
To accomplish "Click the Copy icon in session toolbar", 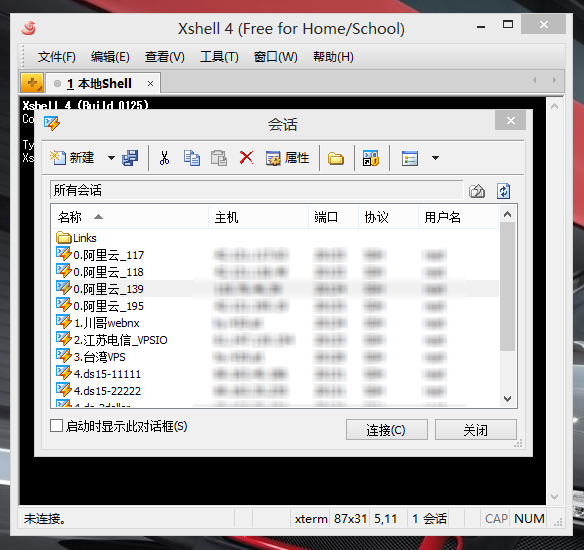I will coord(192,158).
